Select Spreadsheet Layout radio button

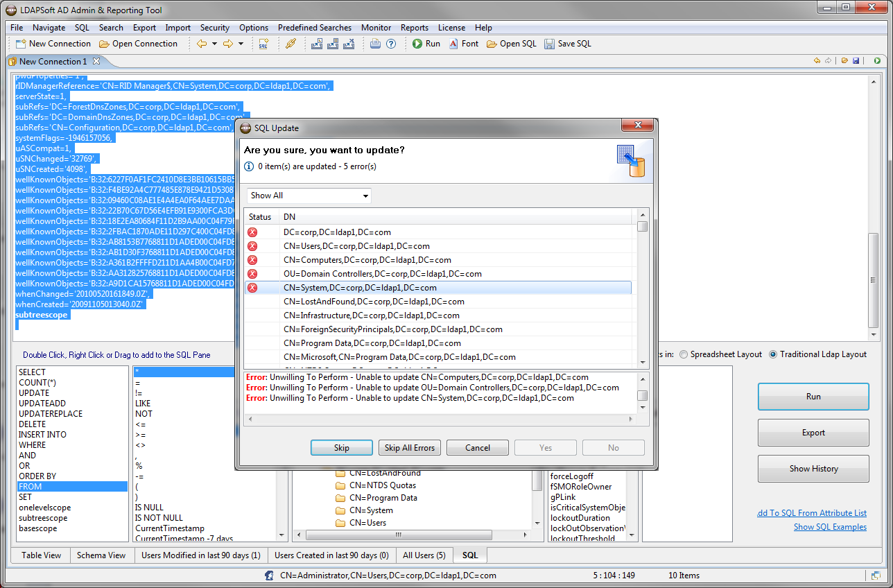[x=684, y=354]
